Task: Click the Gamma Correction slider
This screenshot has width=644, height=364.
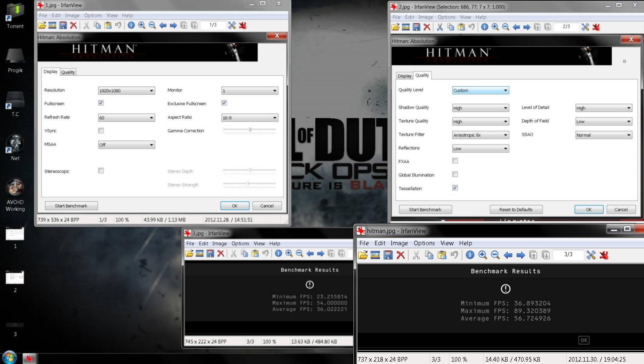Action: point(250,130)
